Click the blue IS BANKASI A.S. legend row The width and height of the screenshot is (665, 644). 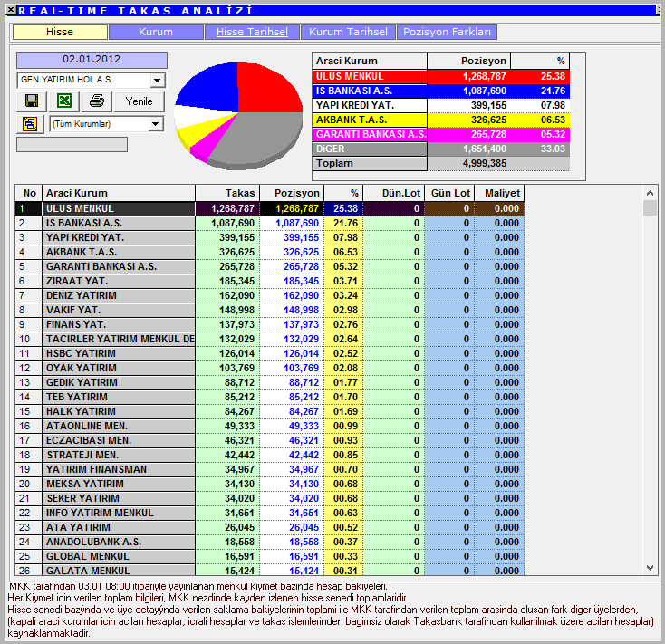pos(441,91)
